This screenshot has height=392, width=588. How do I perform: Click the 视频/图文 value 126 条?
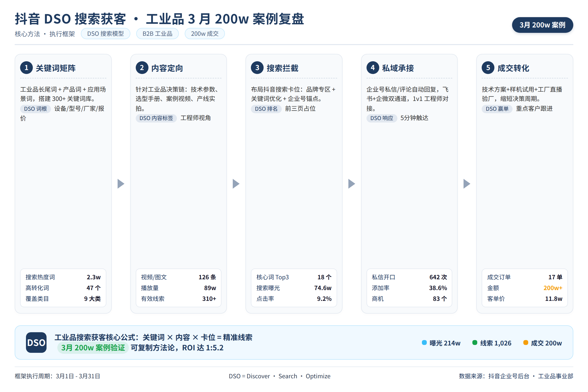208,277
